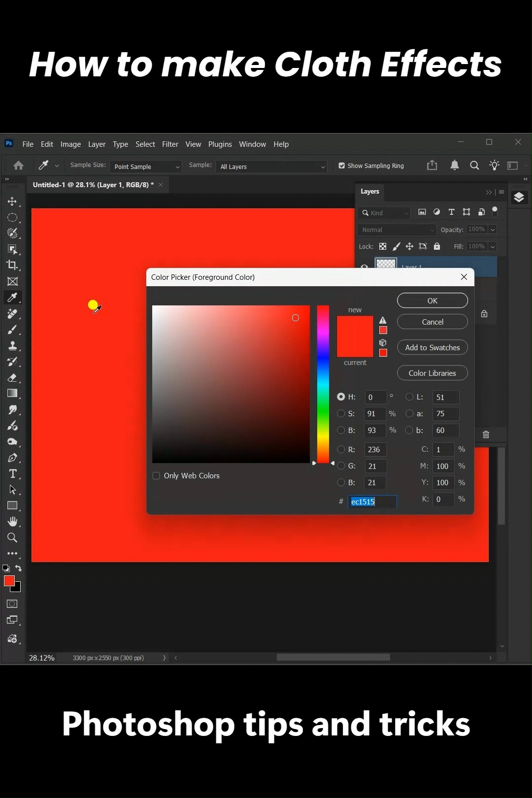
Task: Enable Only Web Colors checkbox
Action: [x=156, y=476]
